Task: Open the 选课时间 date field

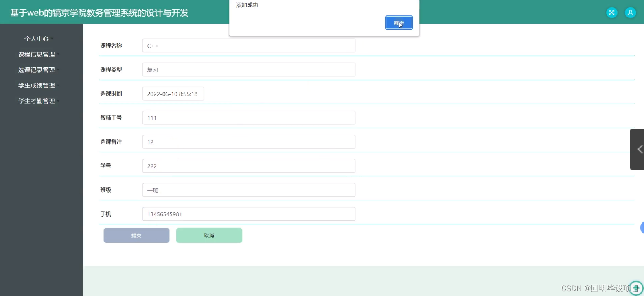Action: pyautogui.click(x=173, y=94)
